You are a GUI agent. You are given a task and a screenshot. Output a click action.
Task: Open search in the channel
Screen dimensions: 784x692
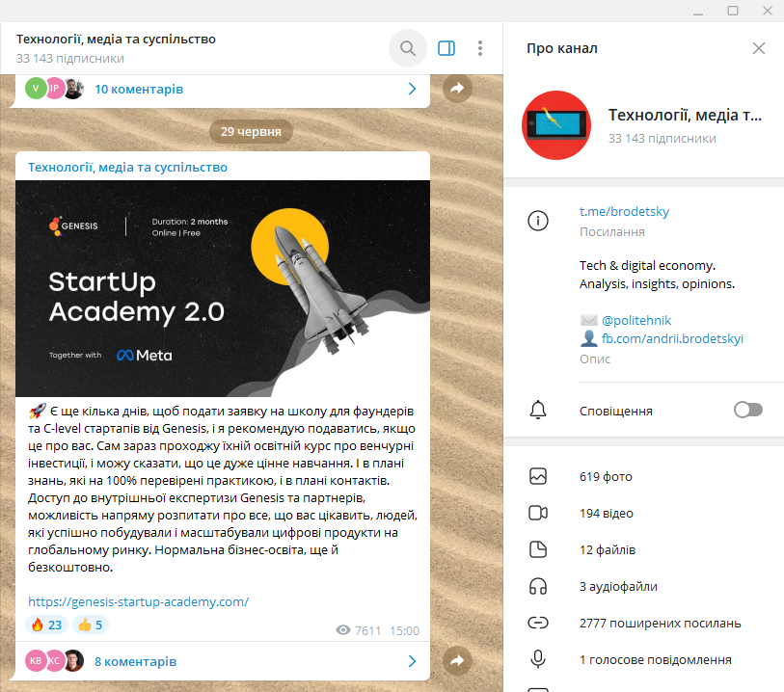(x=408, y=48)
